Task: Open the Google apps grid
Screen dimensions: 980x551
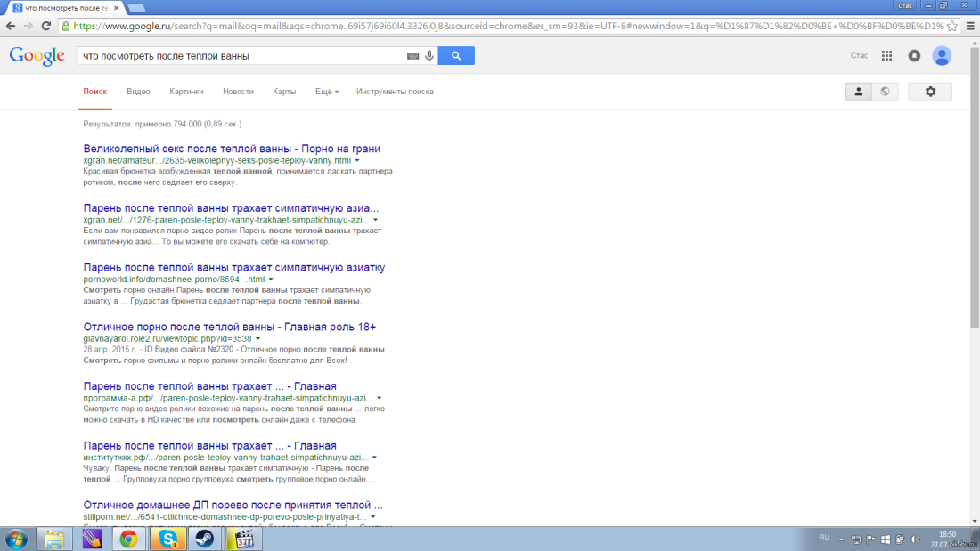Action: click(886, 56)
